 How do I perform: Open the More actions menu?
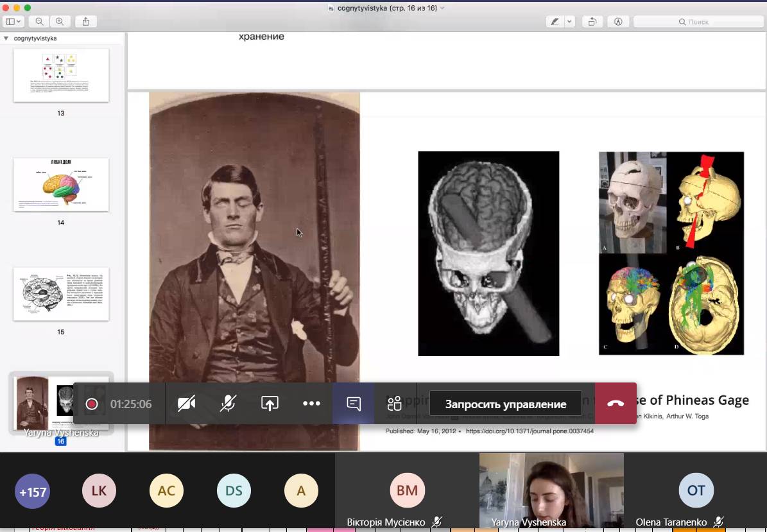(x=311, y=404)
